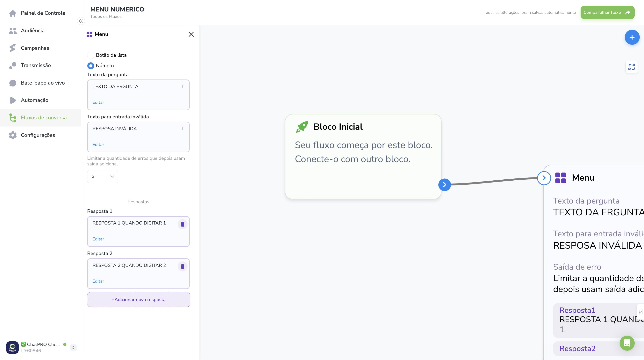This screenshot has width=644, height=360.
Task: Open Painel de Controle home icon
Action: pyautogui.click(x=12, y=13)
